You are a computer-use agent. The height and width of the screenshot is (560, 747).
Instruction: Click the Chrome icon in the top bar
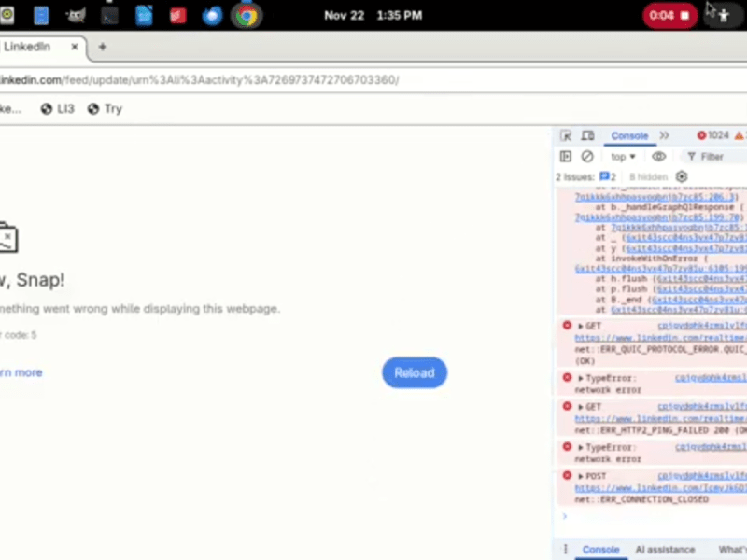[247, 15]
